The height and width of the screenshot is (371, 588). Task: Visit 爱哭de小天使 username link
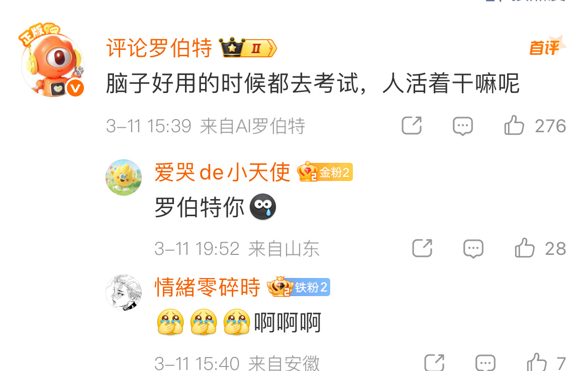pos(222,172)
